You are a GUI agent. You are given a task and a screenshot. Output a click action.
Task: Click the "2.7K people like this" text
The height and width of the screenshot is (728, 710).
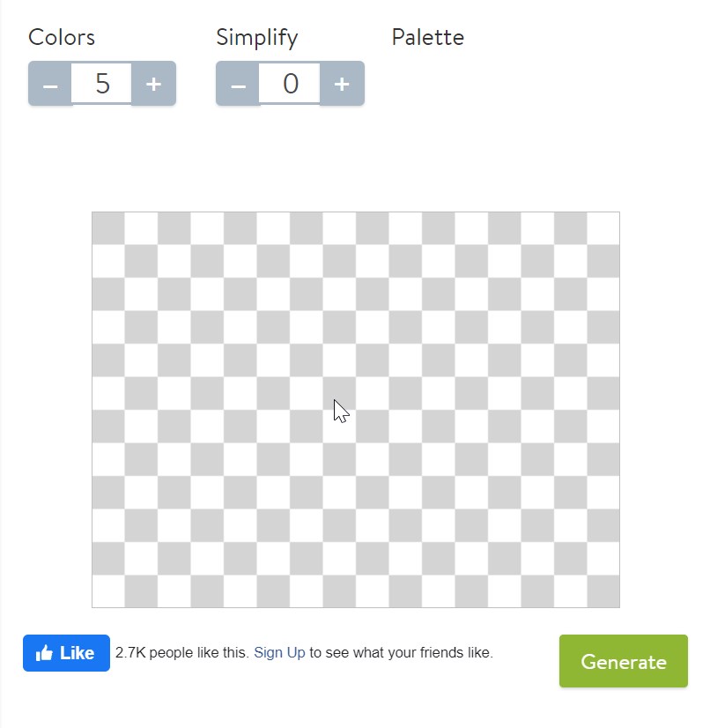181,653
